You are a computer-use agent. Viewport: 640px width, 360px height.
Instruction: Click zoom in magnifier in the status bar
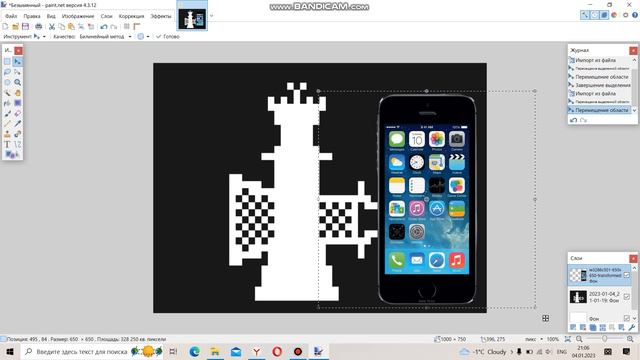click(630, 339)
